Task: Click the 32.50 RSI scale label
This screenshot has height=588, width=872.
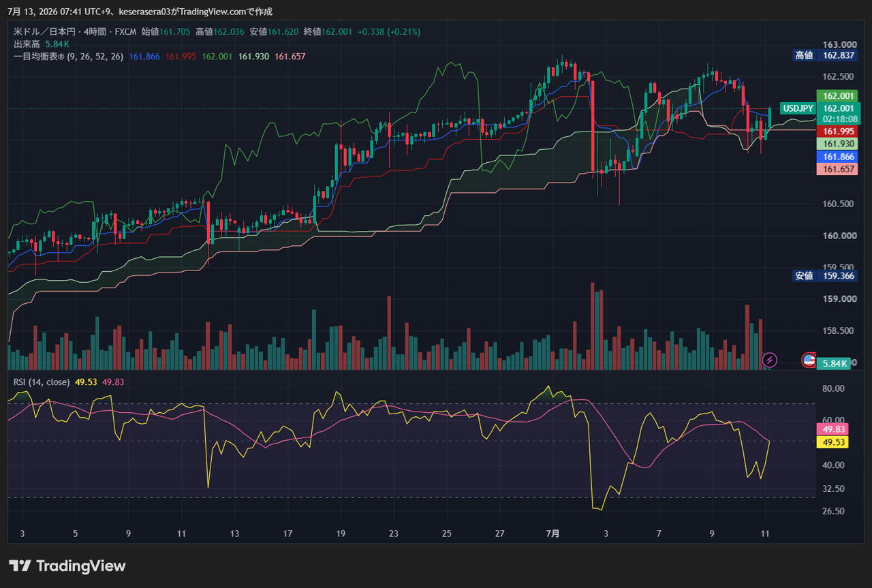Action: (834, 489)
